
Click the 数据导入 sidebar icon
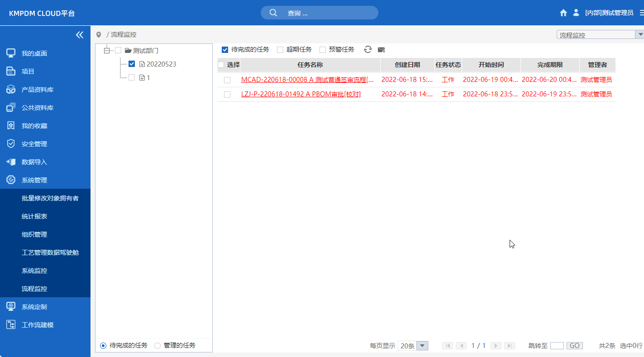click(10, 162)
